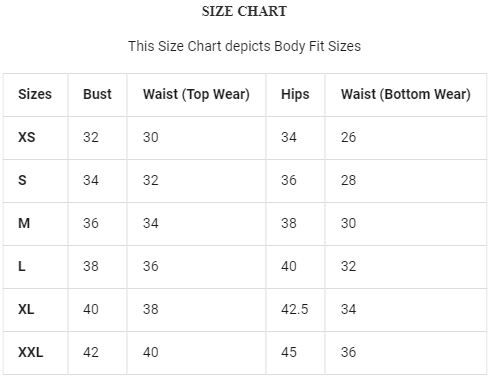Select the 45 hips value for XXL
This screenshot has height=379, width=489.
(x=289, y=352)
